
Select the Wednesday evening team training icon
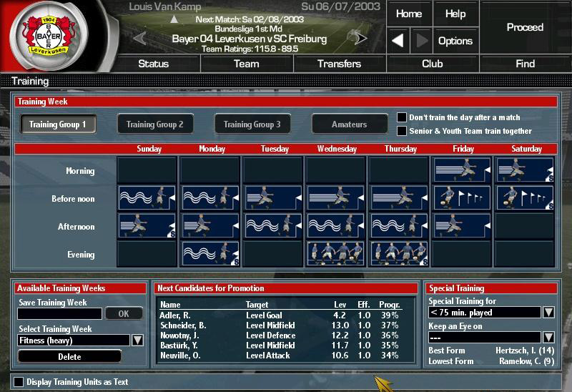pos(336,254)
